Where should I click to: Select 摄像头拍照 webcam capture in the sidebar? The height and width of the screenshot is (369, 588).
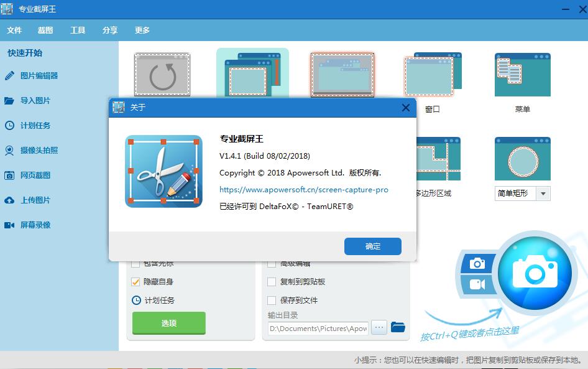(x=38, y=150)
